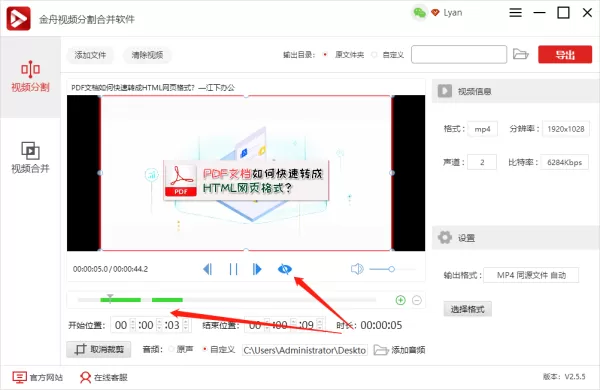This screenshot has width=600, height=390.
Task: Click the output directory path field
Action: (x=459, y=54)
